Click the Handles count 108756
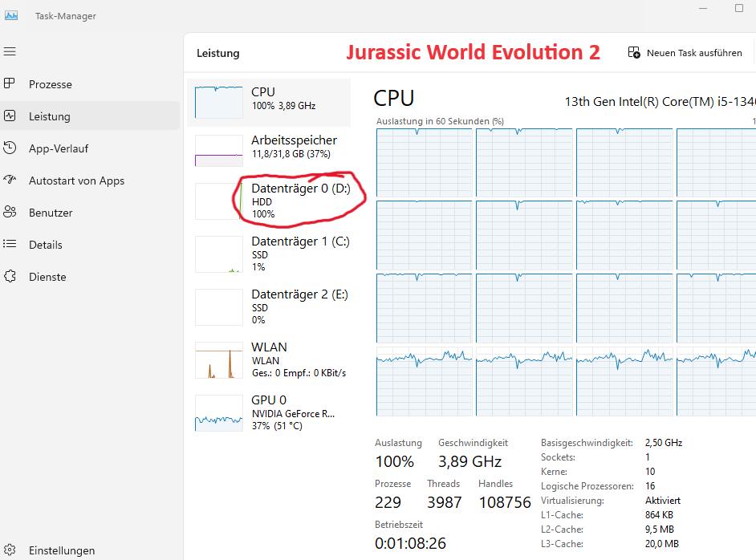Viewport: 756px width, 560px height. coord(505,503)
